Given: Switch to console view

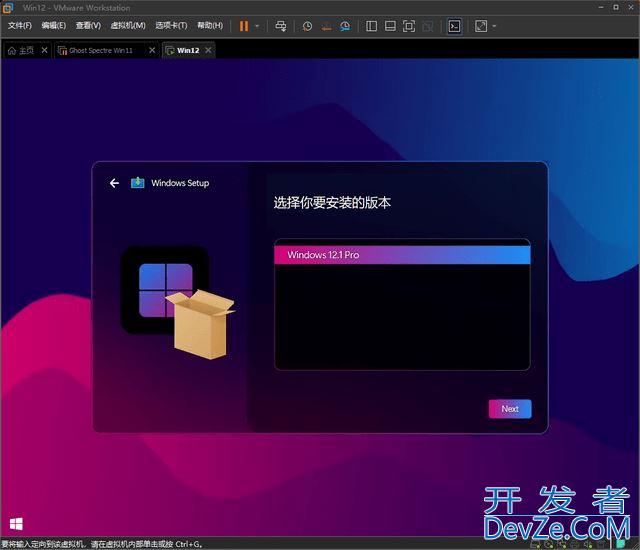Looking at the screenshot, I should click(454, 26).
